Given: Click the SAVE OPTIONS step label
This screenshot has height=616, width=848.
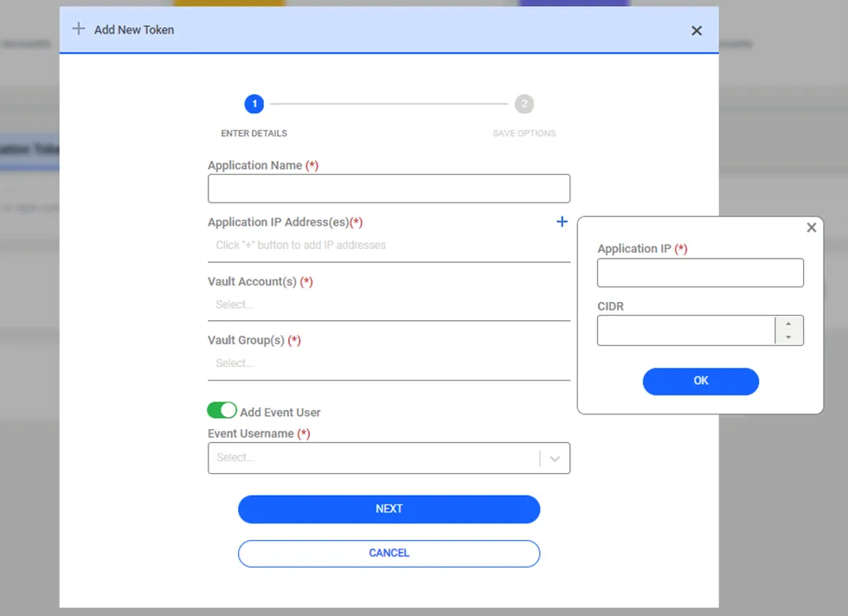Looking at the screenshot, I should [524, 134].
